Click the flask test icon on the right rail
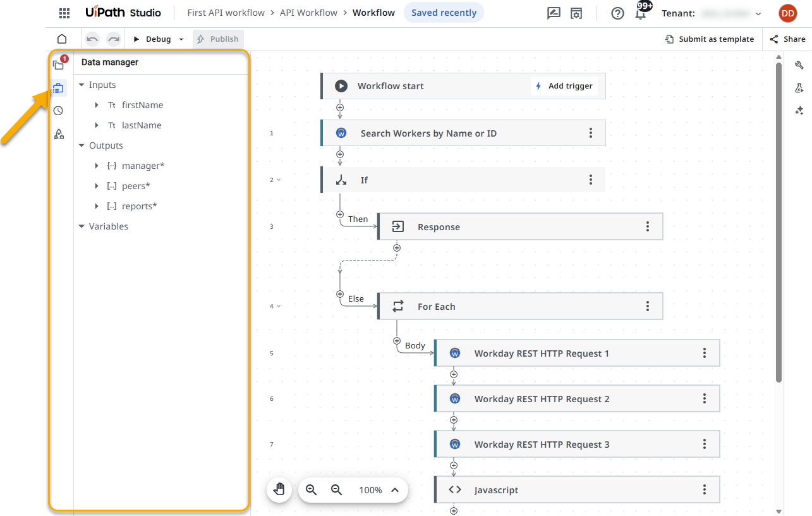 click(x=799, y=88)
